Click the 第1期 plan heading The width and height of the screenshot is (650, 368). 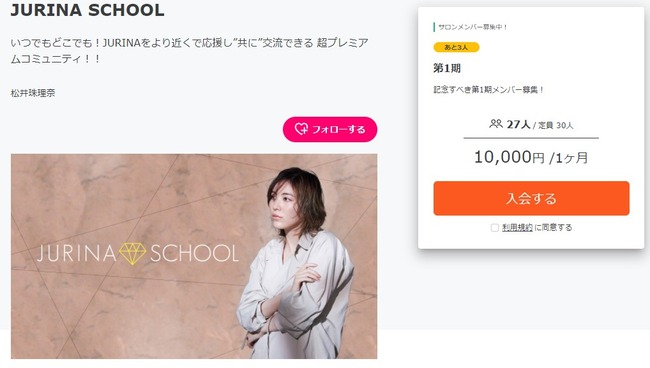447,68
